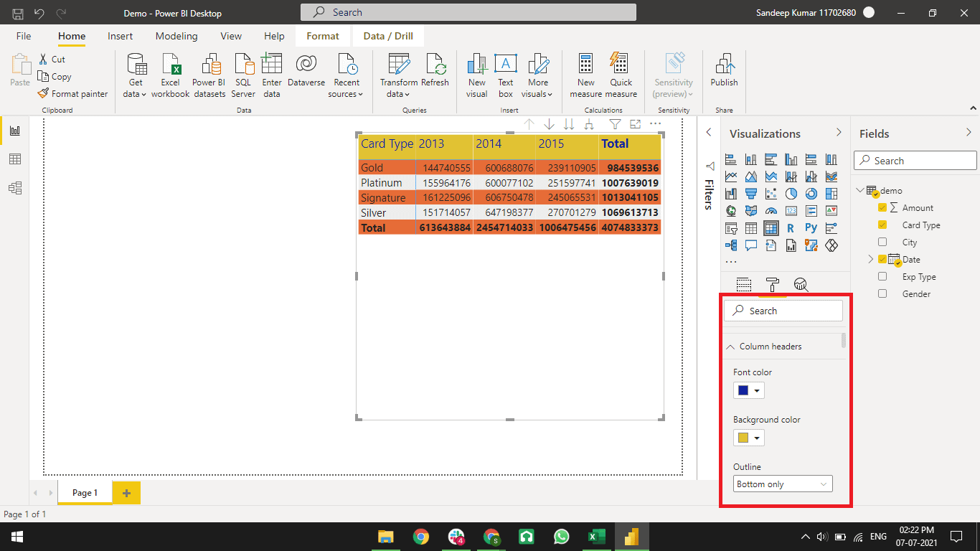
Task: Check the Gender field
Action: click(882, 293)
